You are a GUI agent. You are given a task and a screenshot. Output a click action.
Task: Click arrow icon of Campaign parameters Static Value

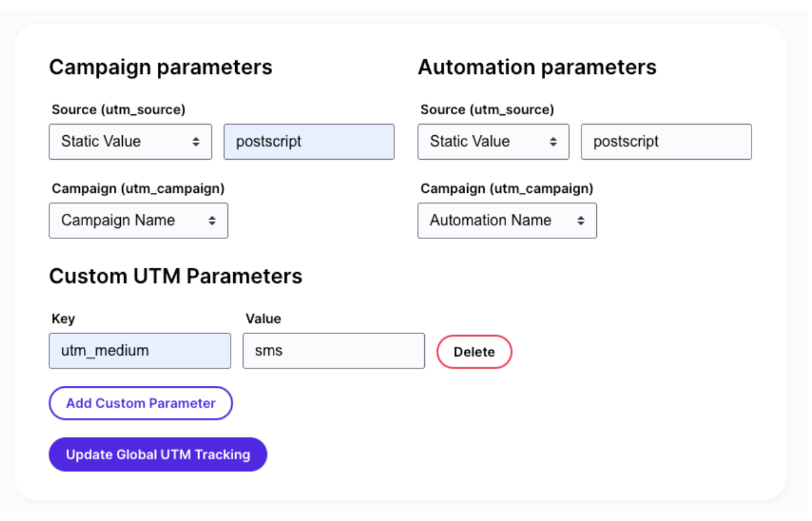pyautogui.click(x=196, y=142)
